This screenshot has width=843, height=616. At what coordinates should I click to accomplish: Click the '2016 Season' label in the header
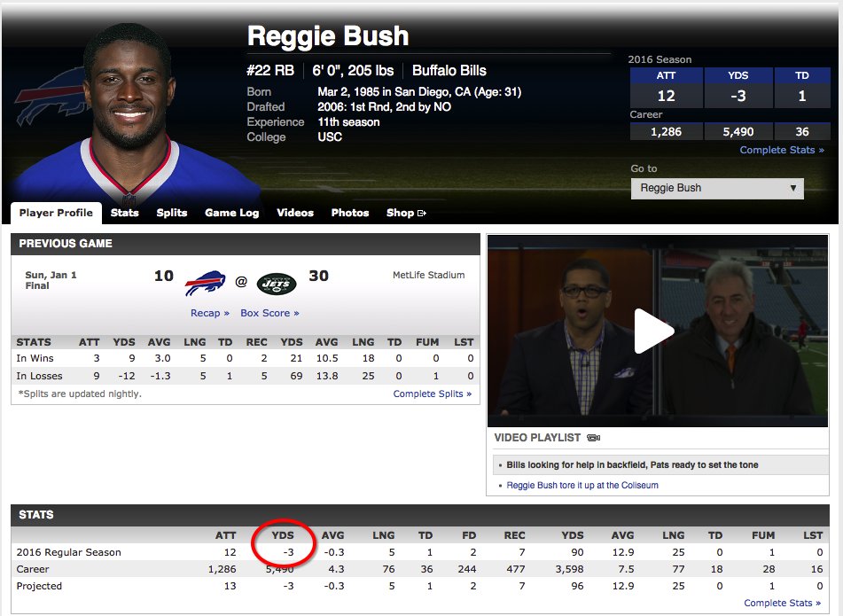[660, 59]
